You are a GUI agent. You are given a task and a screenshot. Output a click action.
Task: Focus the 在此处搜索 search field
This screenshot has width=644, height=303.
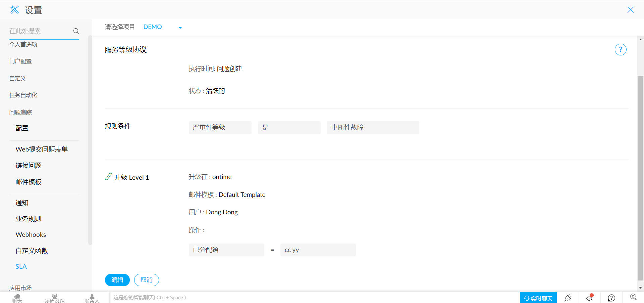click(x=40, y=31)
